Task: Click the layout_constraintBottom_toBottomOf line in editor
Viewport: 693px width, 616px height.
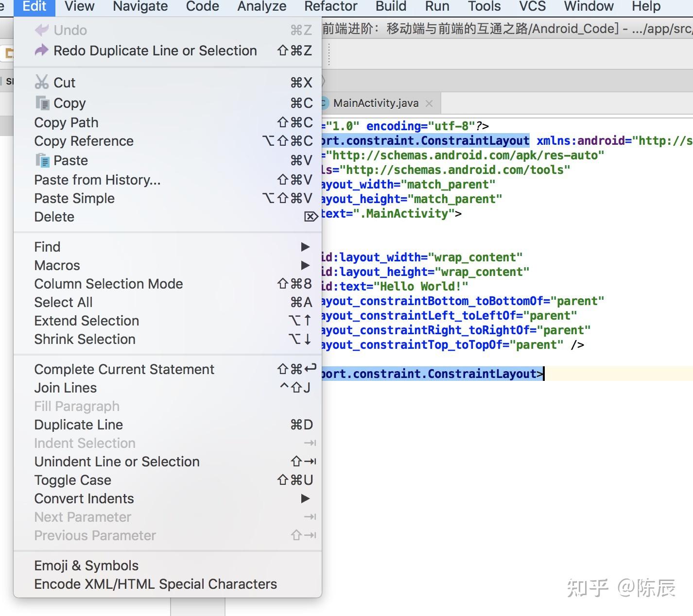Action: click(x=463, y=301)
